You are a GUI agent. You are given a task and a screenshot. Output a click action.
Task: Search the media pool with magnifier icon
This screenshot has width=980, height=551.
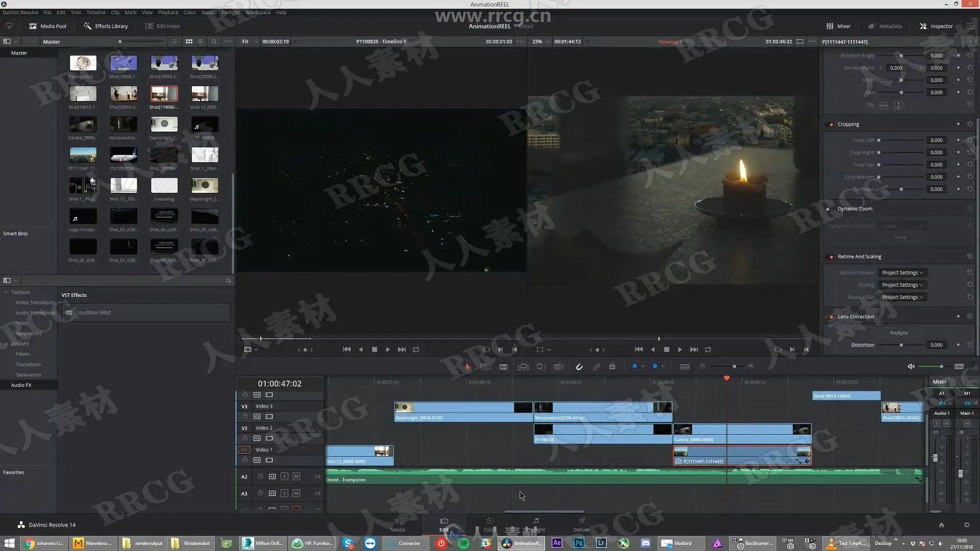coord(214,41)
